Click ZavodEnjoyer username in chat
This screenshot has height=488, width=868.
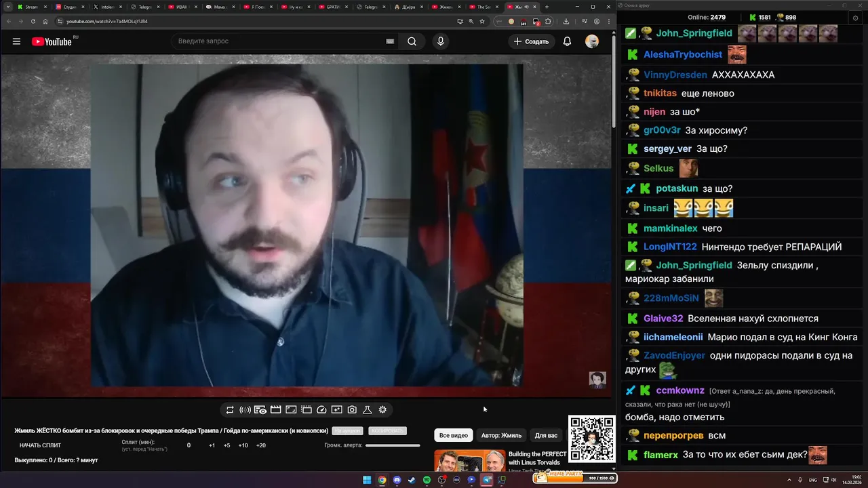coord(674,355)
